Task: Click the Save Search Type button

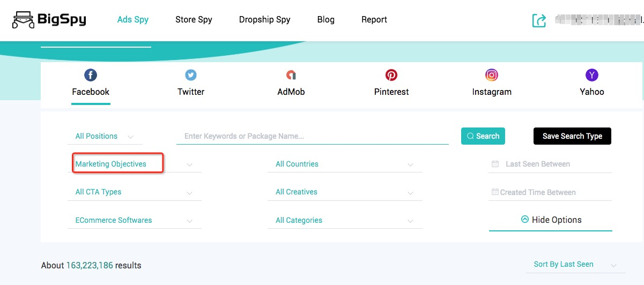Action: 572,136
